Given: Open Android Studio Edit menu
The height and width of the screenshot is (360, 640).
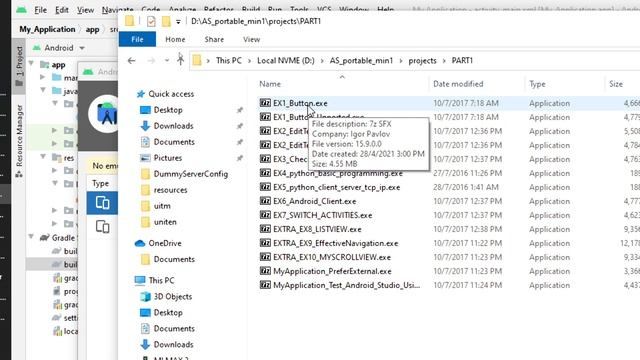Looking at the screenshot, I should click(x=62, y=10).
